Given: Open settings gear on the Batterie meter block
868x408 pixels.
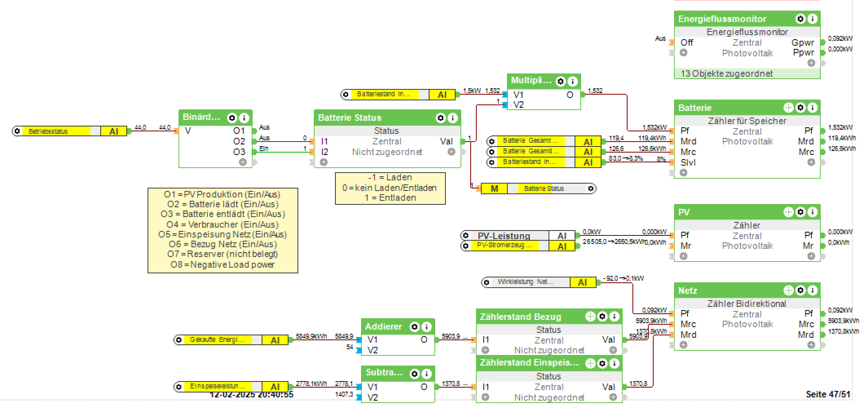Looking at the screenshot, I should pyautogui.click(x=800, y=108).
